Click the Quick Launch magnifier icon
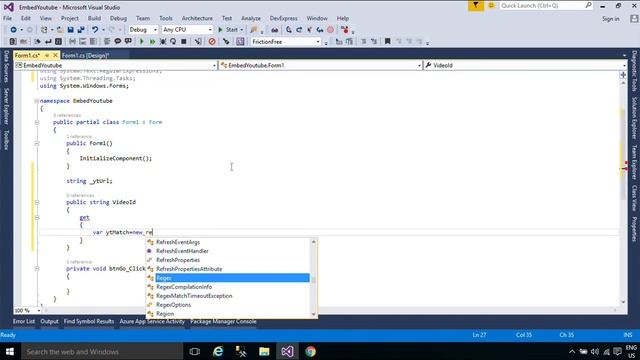Image resolution: width=640 pixels, height=360 pixels. pos(588,5)
